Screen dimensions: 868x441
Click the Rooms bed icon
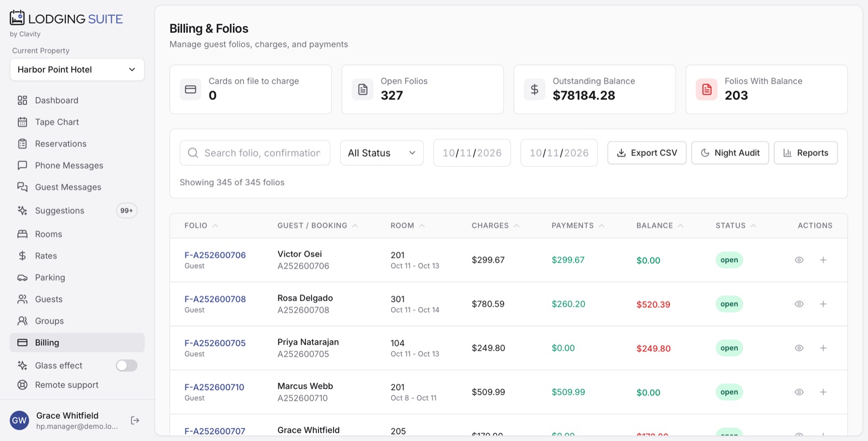(x=22, y=234)
